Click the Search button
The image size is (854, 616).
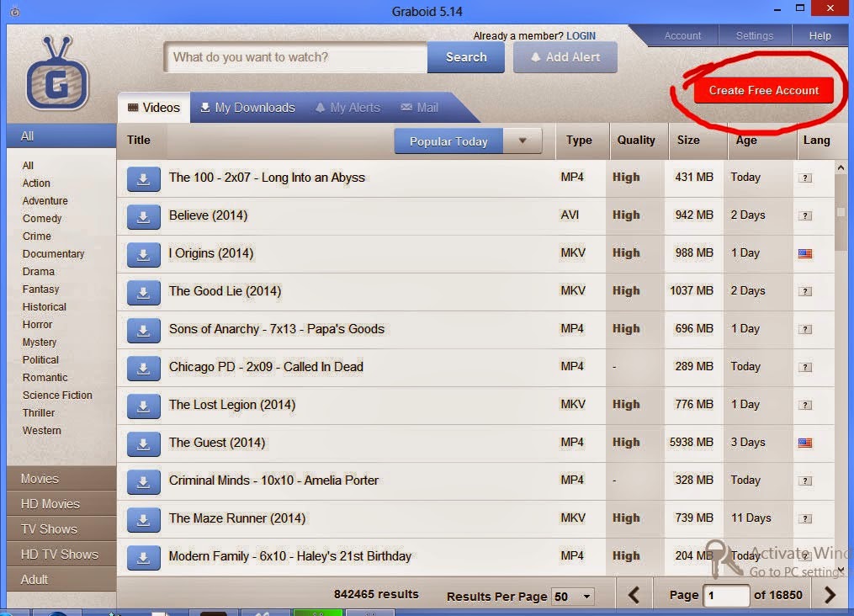[466, 57]
